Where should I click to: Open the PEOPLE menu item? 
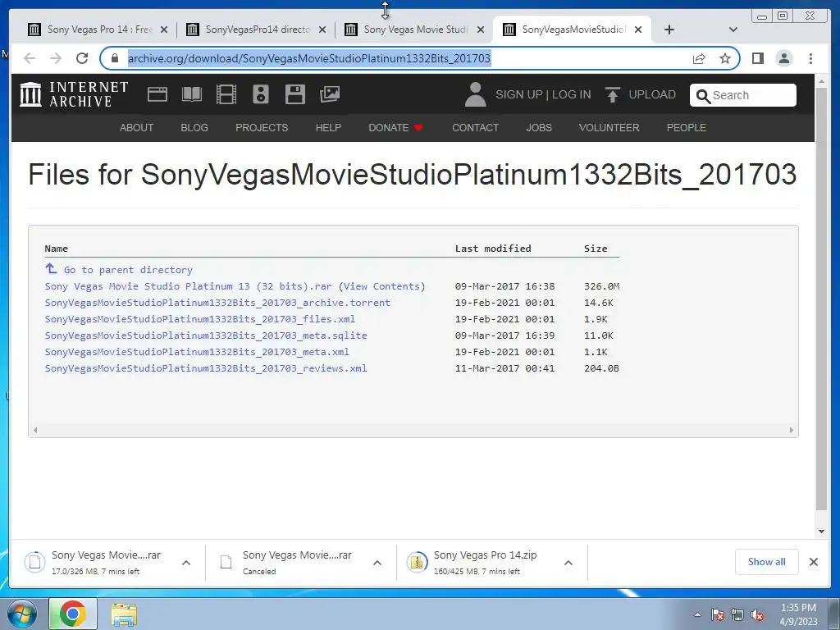point(687,127)
